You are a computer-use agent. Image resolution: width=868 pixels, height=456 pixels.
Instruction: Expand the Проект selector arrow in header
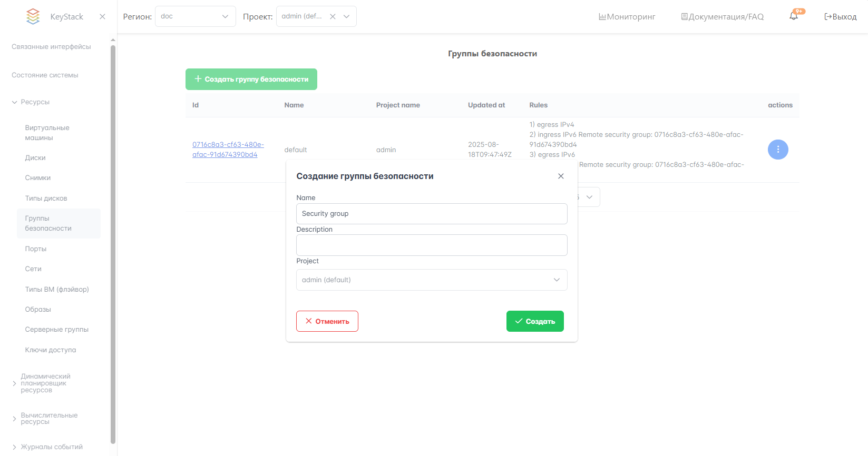coord(347,16)
